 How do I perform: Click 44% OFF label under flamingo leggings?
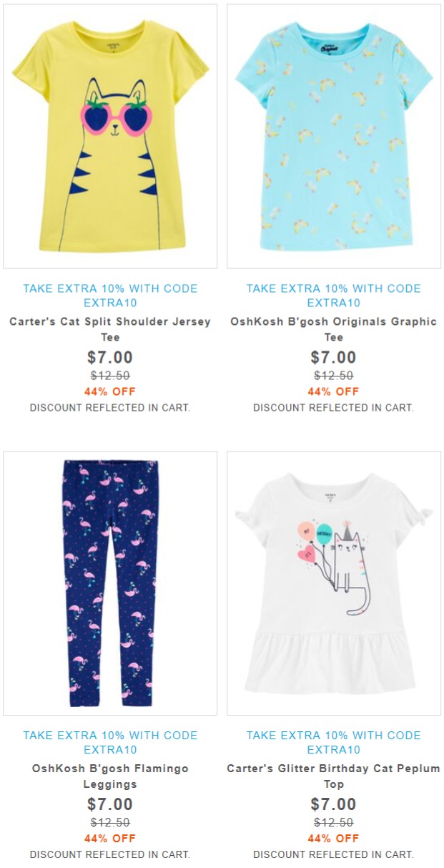(110, 838)
